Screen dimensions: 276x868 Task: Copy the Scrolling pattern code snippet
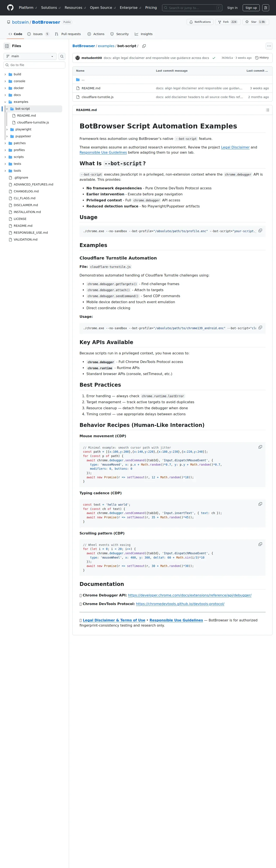pyautogui.click(x=260, y=544)
